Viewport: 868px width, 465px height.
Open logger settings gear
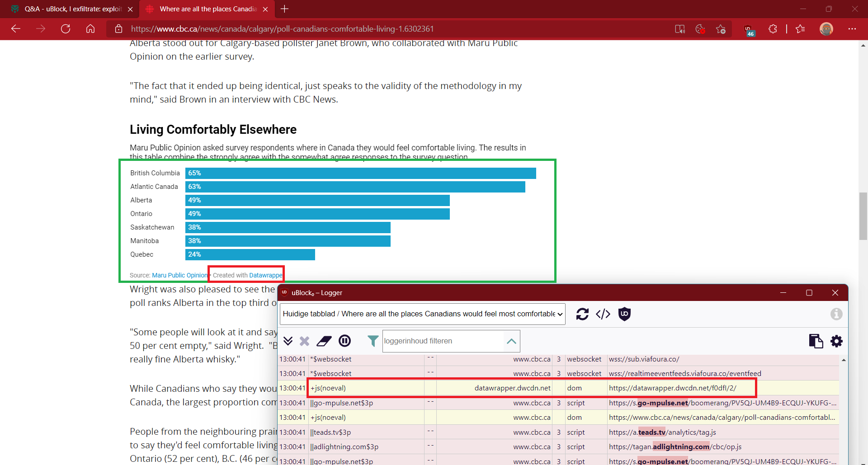837,341
